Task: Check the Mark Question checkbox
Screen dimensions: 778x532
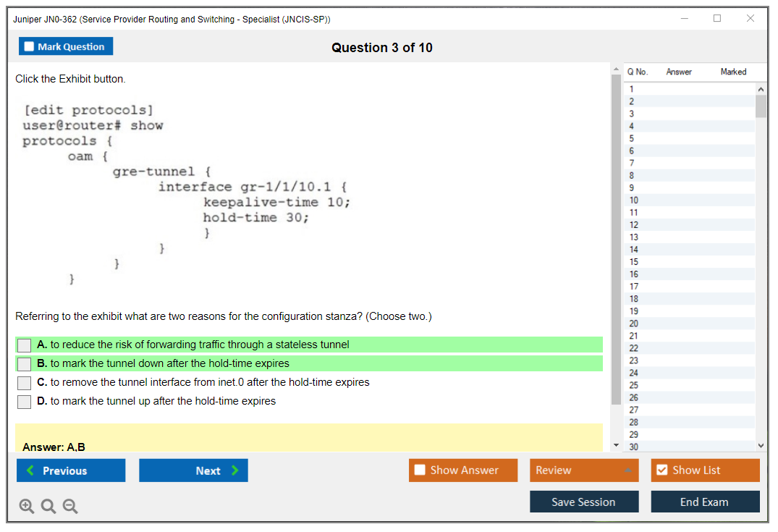Action: coord(30,46)
